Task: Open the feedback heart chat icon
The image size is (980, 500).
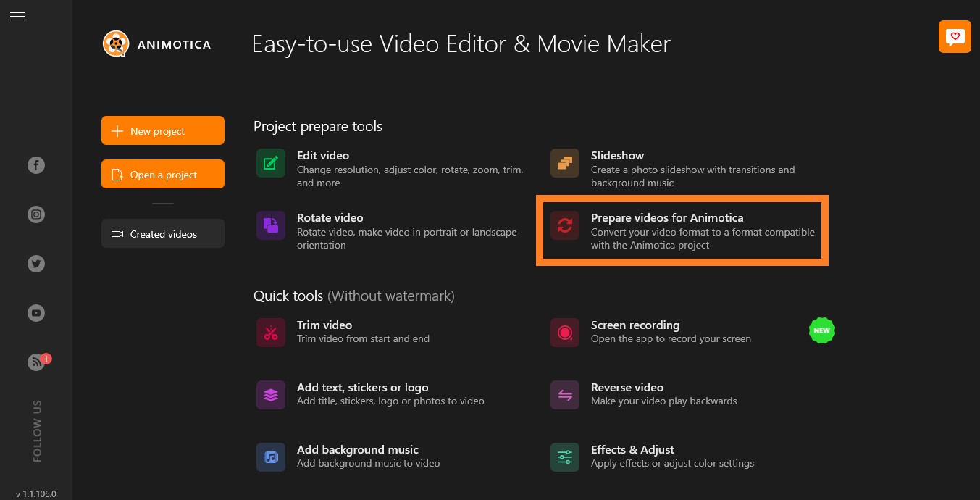Action: click(955, 36)
